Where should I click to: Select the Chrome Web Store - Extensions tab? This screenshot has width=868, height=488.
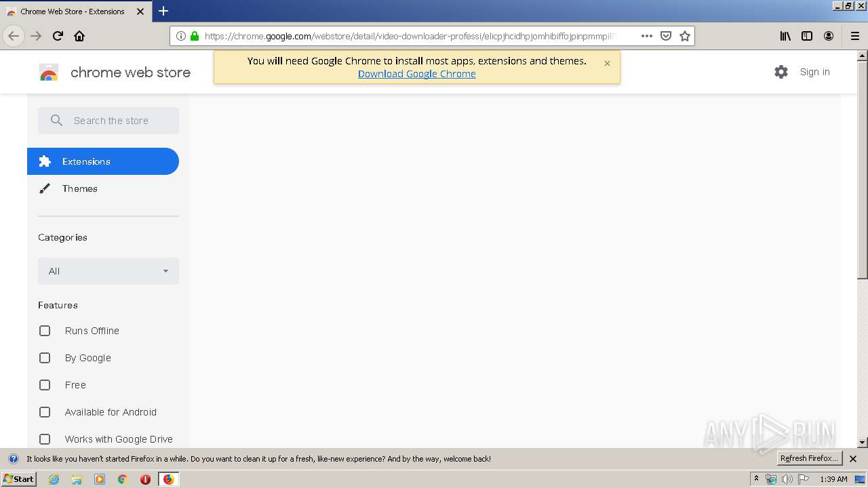click(x=76, y=12)
